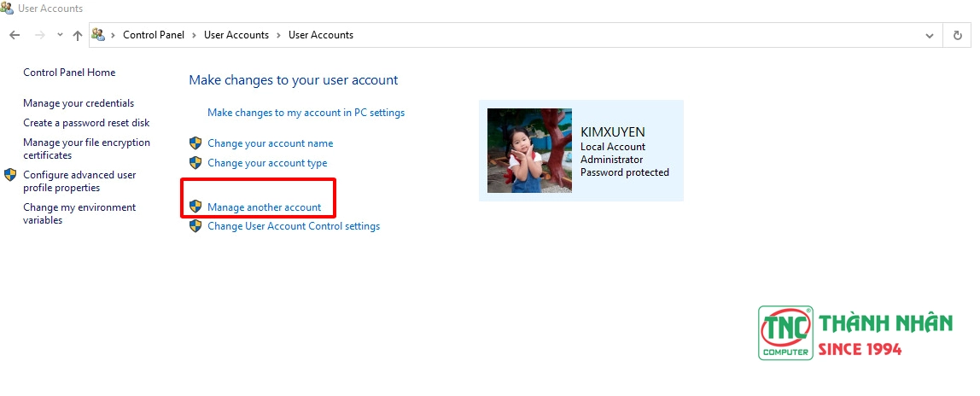Screen dimensions: 980x396
Task: Click the KIMXUYEN account profile picture
Action: point(529,150)
